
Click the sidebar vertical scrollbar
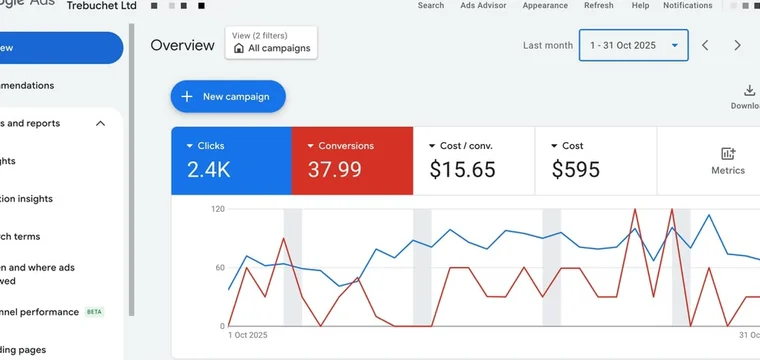(131, 170)
